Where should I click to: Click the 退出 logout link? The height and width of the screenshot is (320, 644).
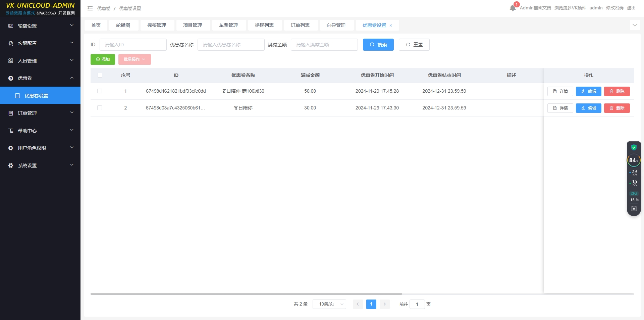(x=631, y=8)
